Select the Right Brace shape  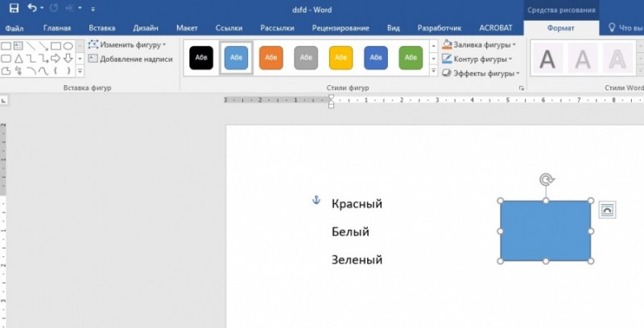(68, 71)
